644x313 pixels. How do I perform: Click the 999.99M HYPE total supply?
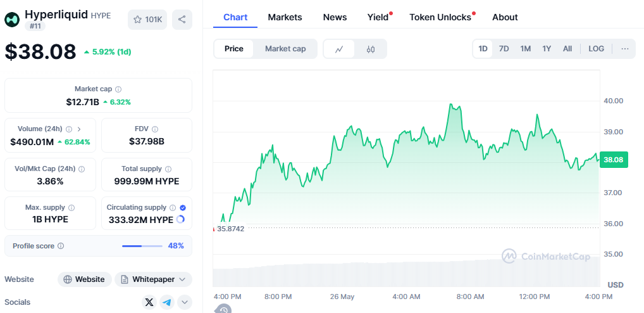coord(147,181)
